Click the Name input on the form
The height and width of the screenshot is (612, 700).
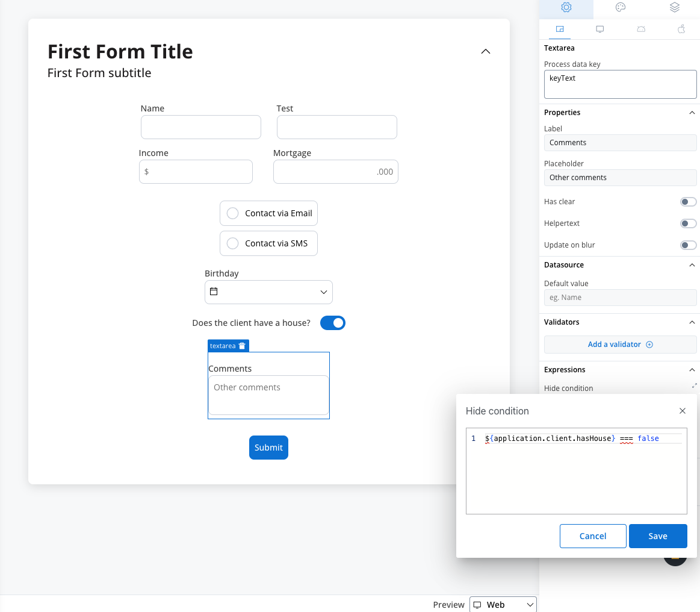[x=201, y=127]
